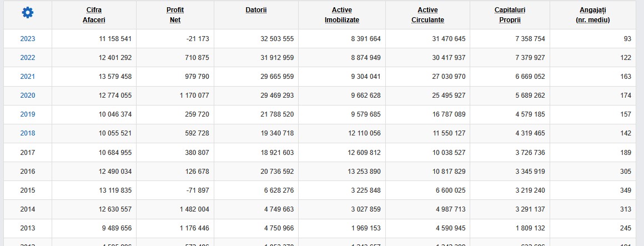Viewport: 644px width, 246px height.
Task: Select employees value 349
Action: [x=626, y=190]
